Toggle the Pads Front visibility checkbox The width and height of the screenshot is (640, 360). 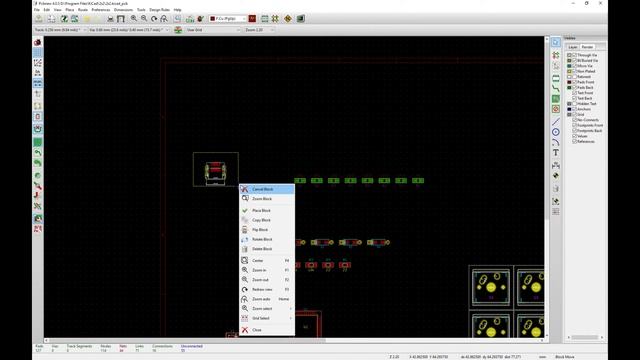[574, 82]
